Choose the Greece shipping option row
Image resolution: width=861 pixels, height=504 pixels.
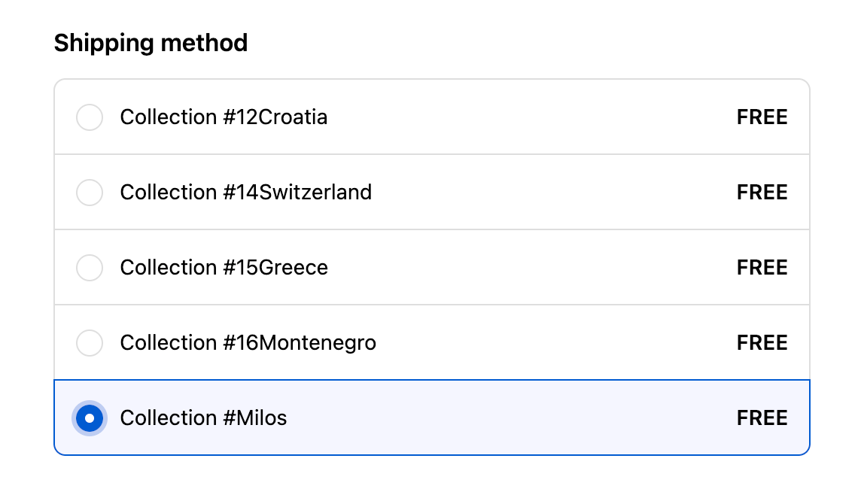coord(527,268)
